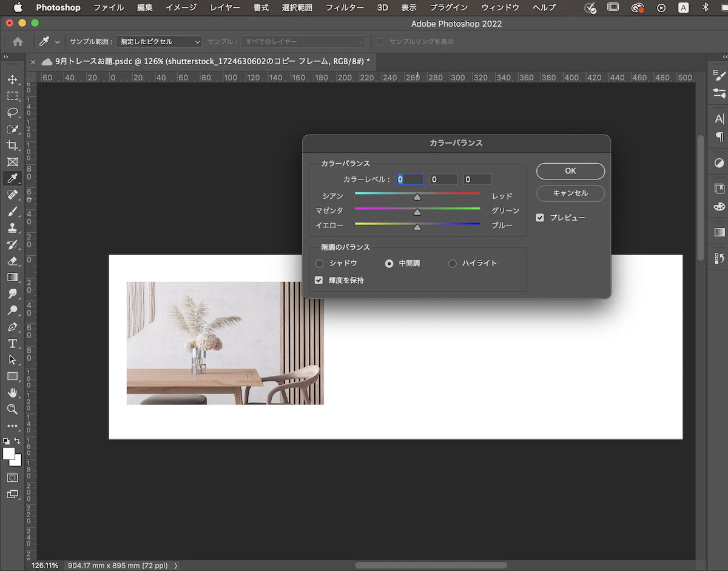Image resolution: width=728 pixels, height=571 pixels.
Task: Open the レイヤー menu
Action: click(224, 7)
